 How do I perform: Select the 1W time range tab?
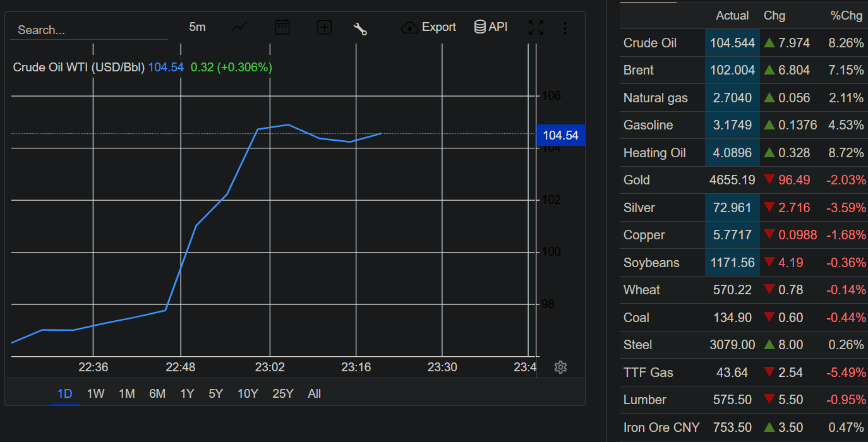(95, 393)
